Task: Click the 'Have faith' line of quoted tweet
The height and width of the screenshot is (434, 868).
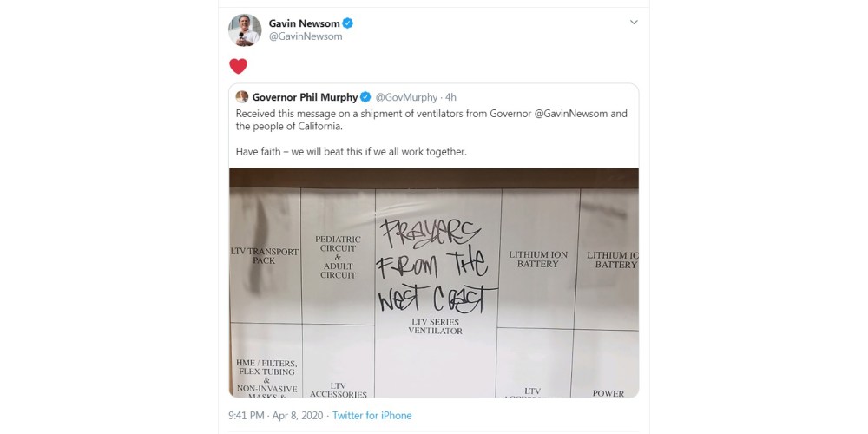Action: click(x=351, y=152)
